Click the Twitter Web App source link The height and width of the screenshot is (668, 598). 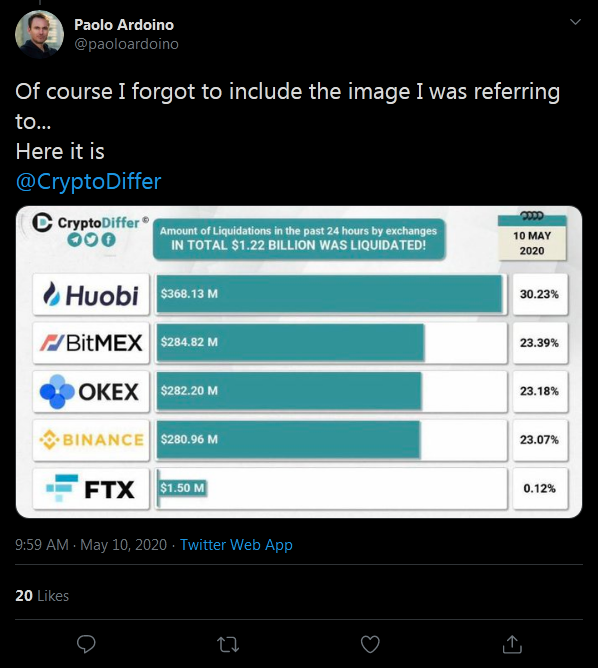click(x=236, y=544)
